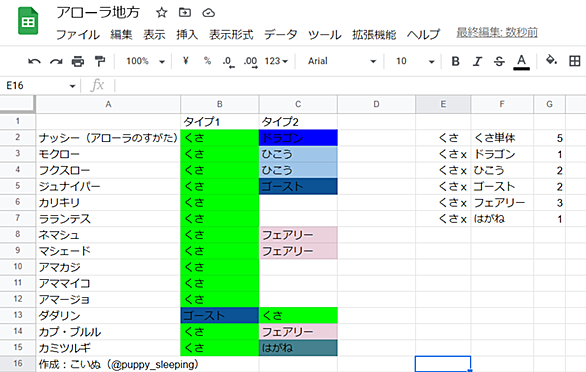Toggle bold formatting
Viewport: 586px width, 372px height.
(x=455, y=61)
